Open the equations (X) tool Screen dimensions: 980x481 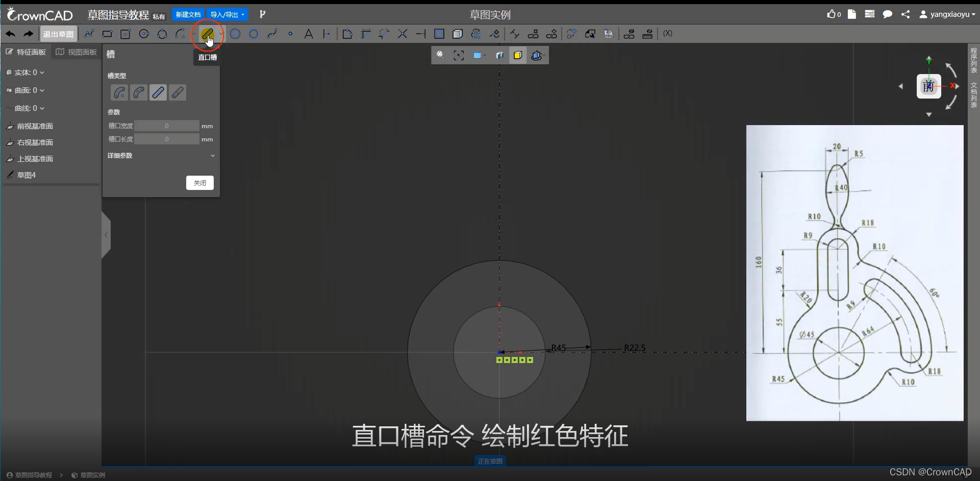tap(668, 34)
